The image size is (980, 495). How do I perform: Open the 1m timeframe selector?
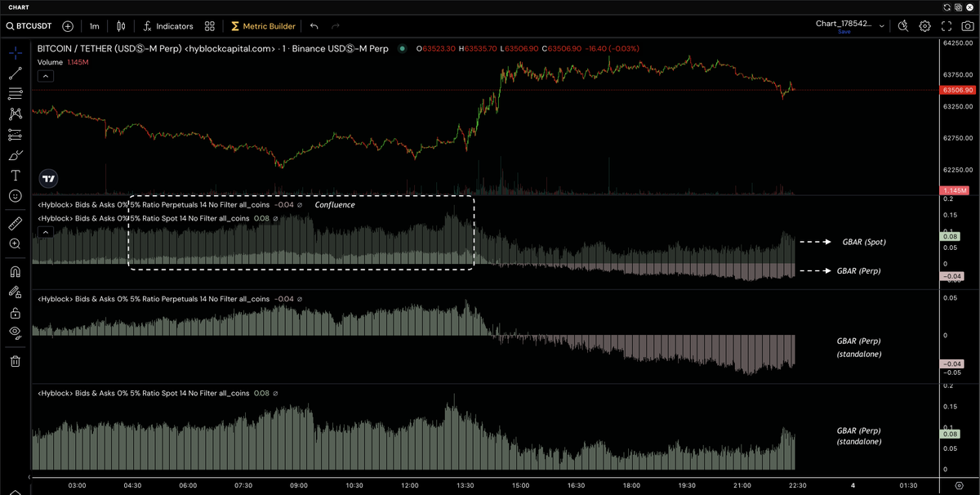tap(95, 26)
